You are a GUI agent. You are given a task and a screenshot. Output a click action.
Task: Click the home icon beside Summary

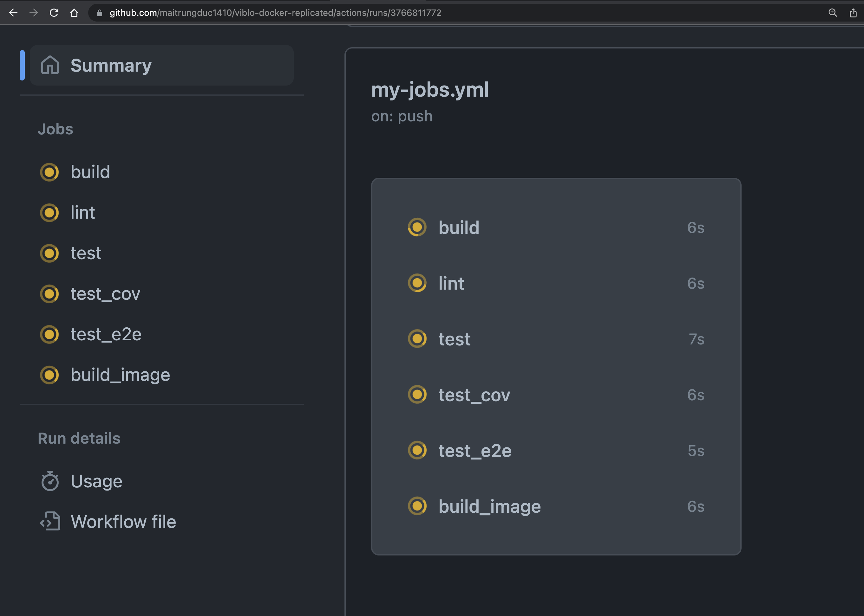(50, 65)
